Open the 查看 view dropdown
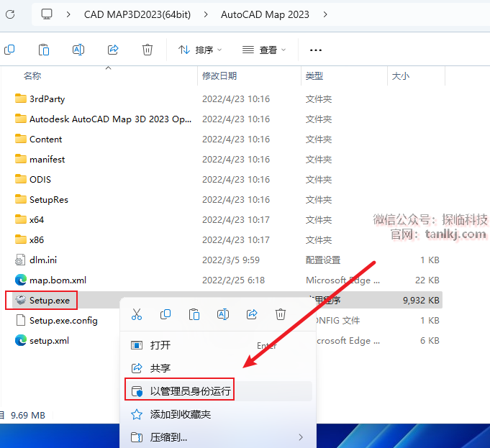The image size is (490, 448). click(x=264, y=50)
